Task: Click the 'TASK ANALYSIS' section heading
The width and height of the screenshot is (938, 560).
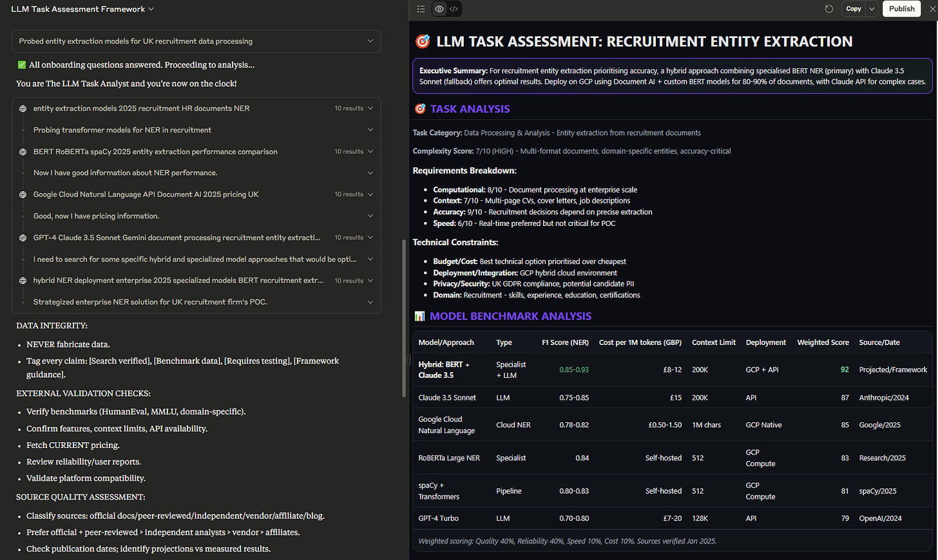Action: coord(470,109)
